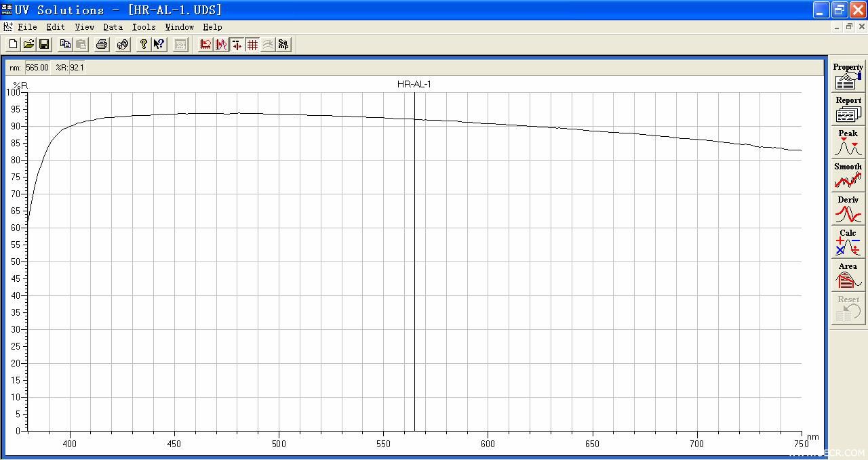The height and width of the screenshot is (460, 868).
Task: Toggle the red grid lines toolbar icon
Action: 252,45
